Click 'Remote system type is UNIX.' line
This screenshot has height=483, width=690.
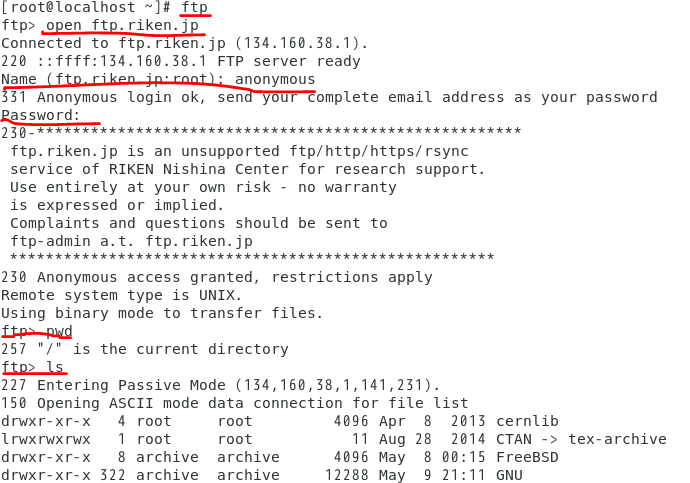click(x=121, y=295)
